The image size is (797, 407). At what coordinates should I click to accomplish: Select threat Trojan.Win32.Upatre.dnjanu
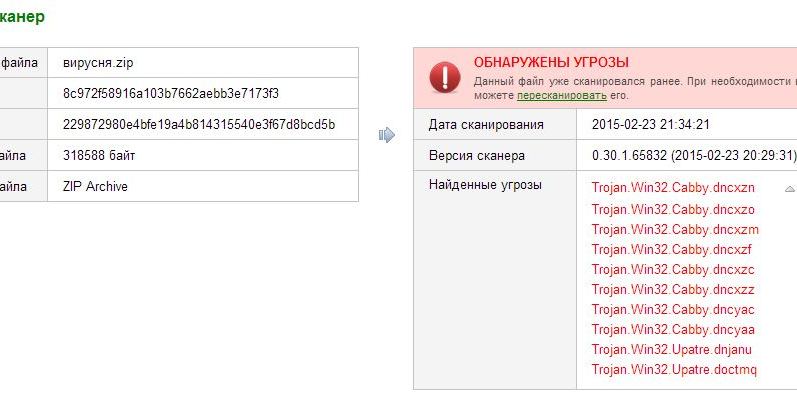point(671,350)
